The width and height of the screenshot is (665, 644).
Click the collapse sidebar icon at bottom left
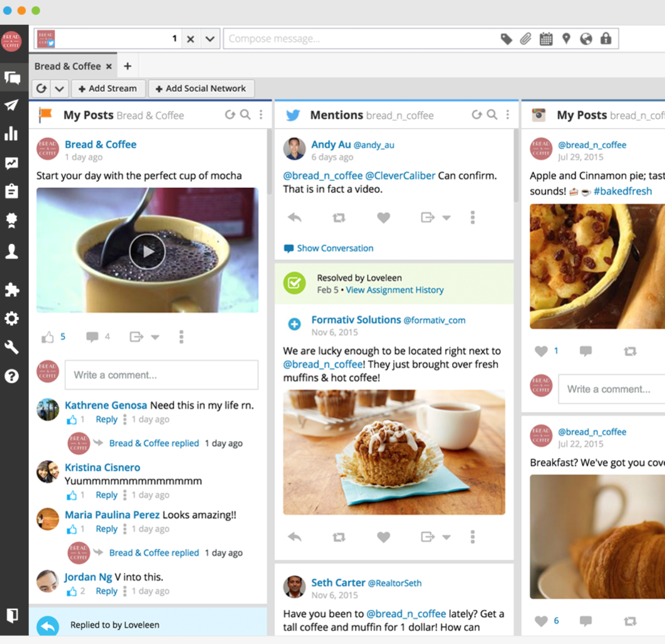click(12, 615)
